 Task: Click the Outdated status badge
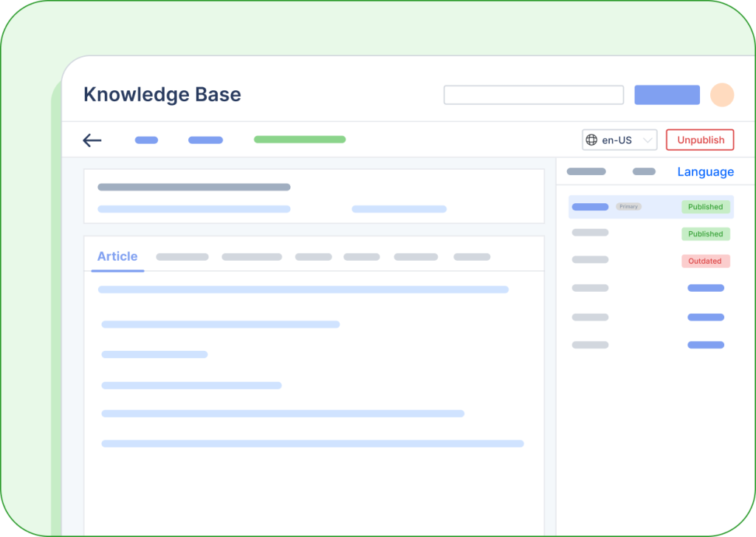(x=705, y=261)
